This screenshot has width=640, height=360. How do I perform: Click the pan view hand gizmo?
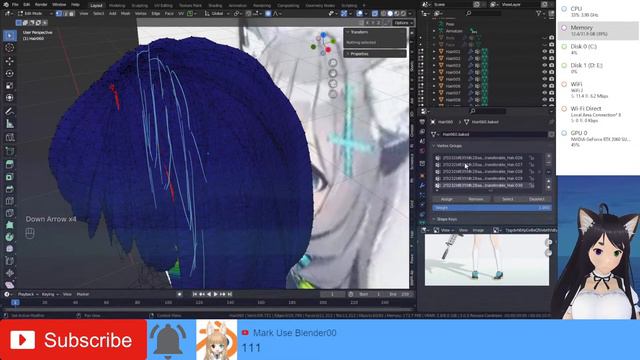(x=333, y=73)
